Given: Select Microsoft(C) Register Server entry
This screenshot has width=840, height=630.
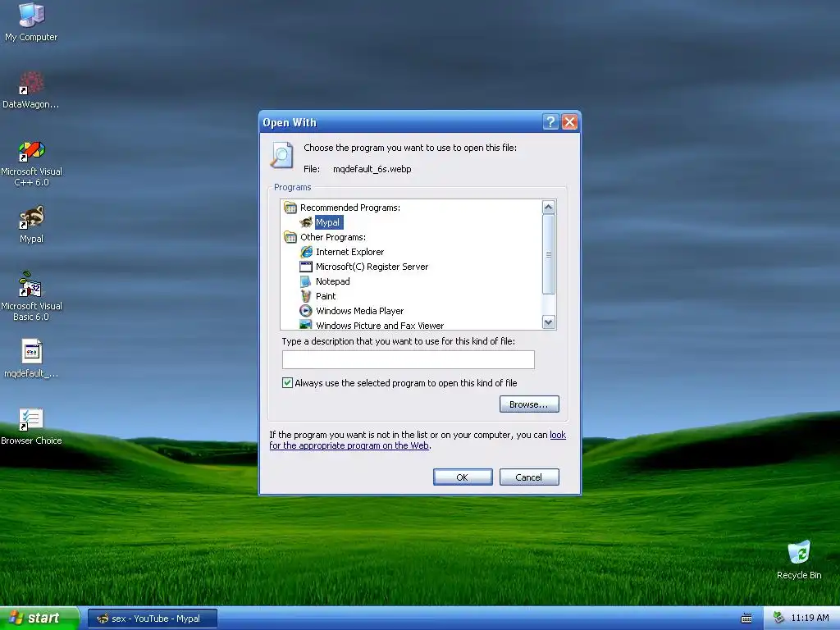Looking at the screenshot, I should click(372, 267).
